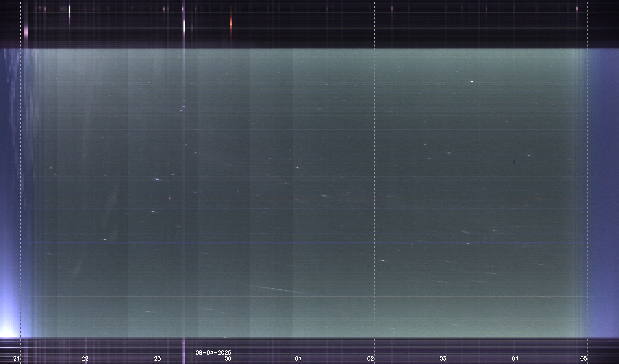Click the 01 hour label

click(x=298, y=358)
